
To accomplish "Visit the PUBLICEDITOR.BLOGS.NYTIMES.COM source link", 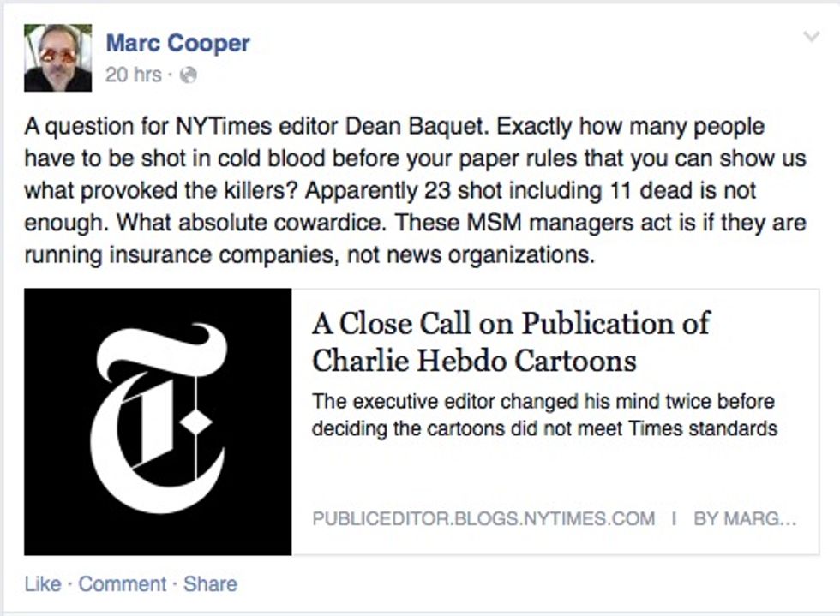I will (483, 519).
